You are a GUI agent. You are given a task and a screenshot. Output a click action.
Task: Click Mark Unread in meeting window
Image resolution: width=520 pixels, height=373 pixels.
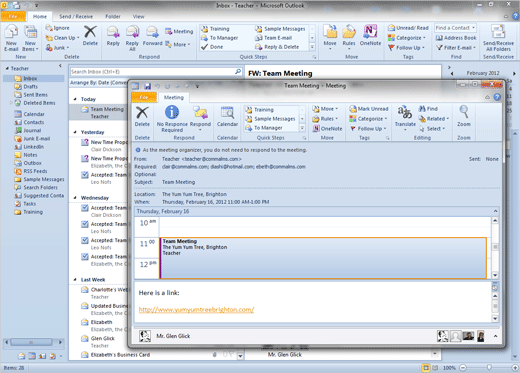coord(369,109)
